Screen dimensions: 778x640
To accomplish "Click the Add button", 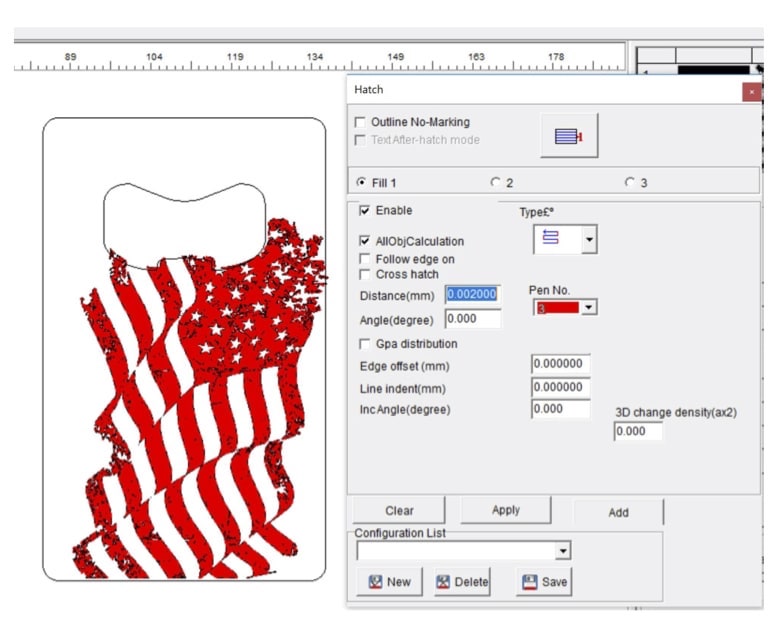I will click(x=618, y=512).
